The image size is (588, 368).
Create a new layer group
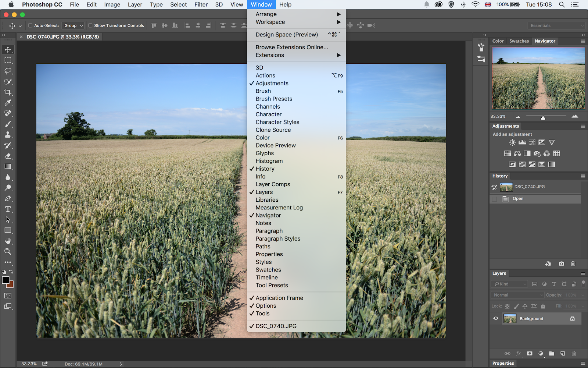click(552, 354)
